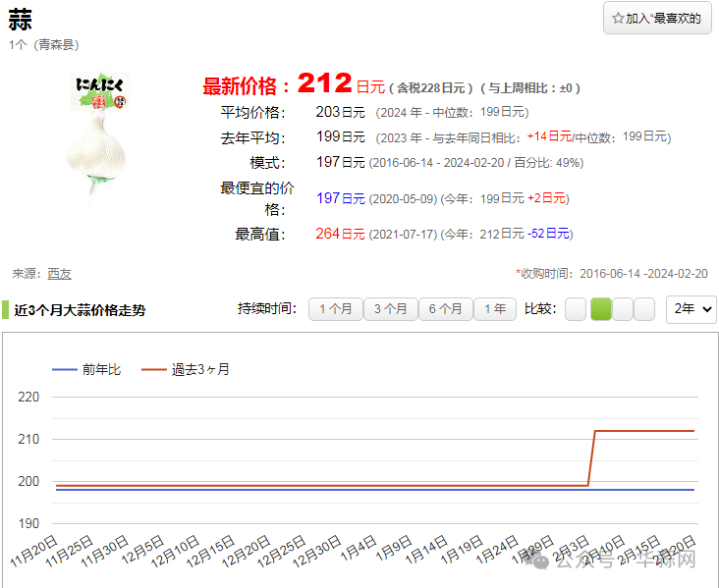719x588 pixels.
Task: Switch duration to 6个月
Action: coord(445,309)
